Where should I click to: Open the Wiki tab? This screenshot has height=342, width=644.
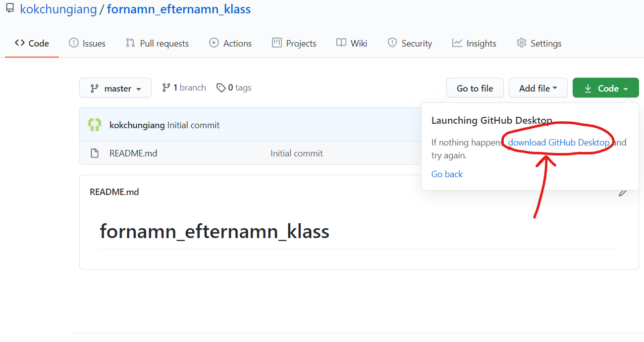[x=352, y=44]
